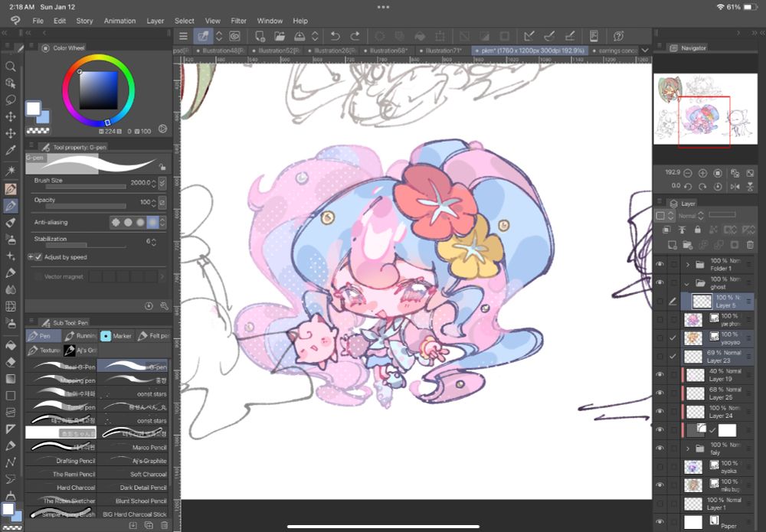The width and height of the screenshot is (766, 532).
Task: Select the Eraser tool
Action: [x=10, y=362]
